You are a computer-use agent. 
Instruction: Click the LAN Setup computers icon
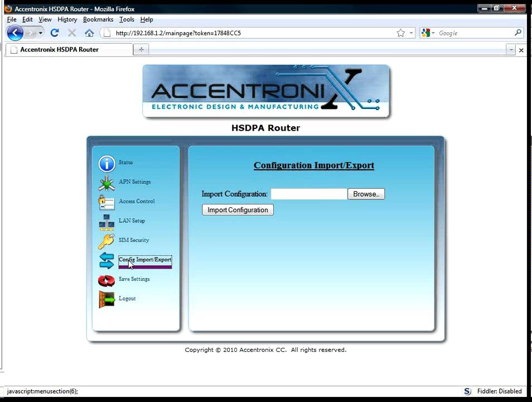click(x=107, y=222)
